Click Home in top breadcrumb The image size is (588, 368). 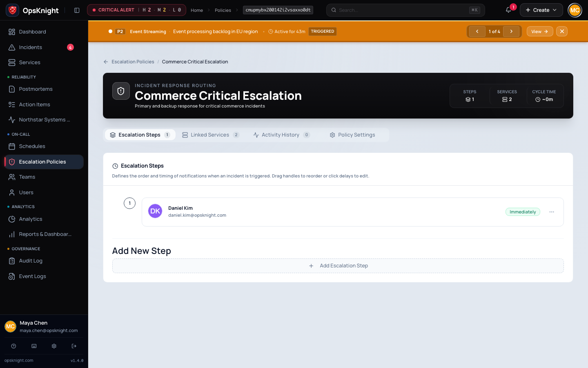click(197, 10)
